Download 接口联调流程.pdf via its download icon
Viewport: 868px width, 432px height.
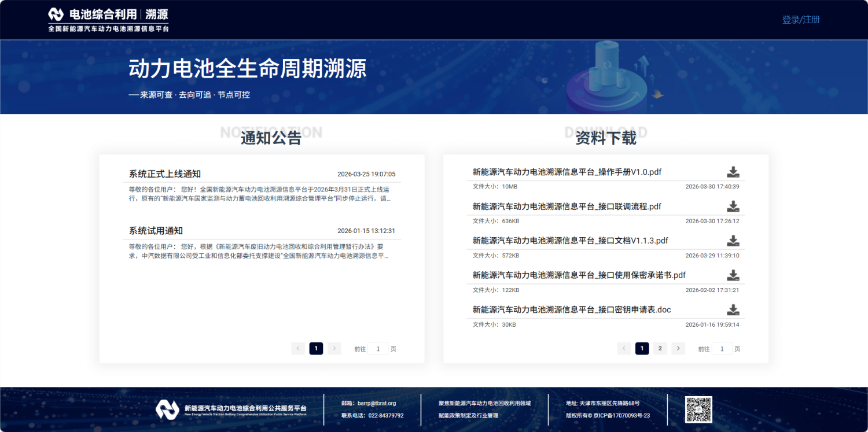point(733,206)
